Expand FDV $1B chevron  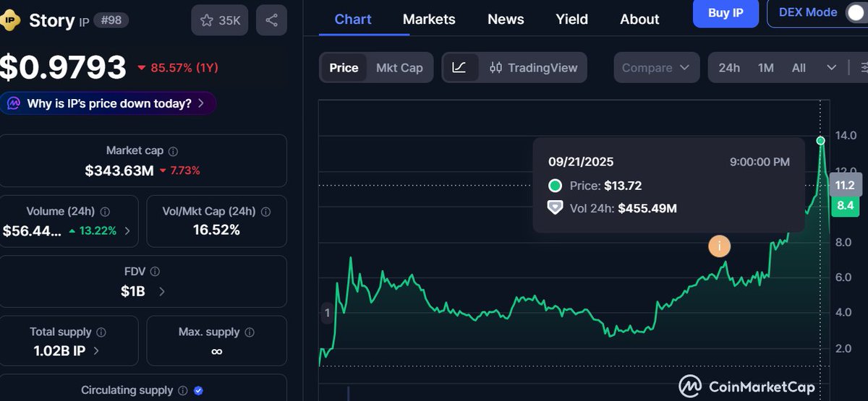pyautogui.click(x=161, y=292)
